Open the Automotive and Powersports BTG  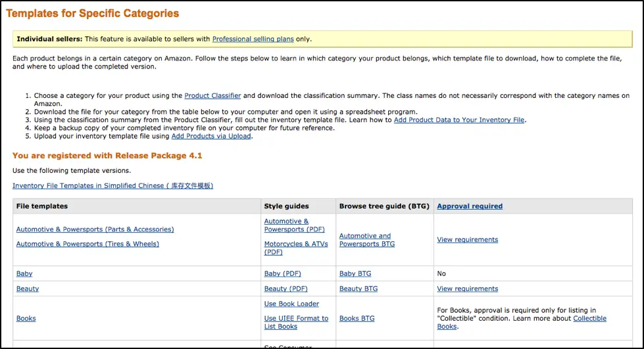[x=366, y=240]
